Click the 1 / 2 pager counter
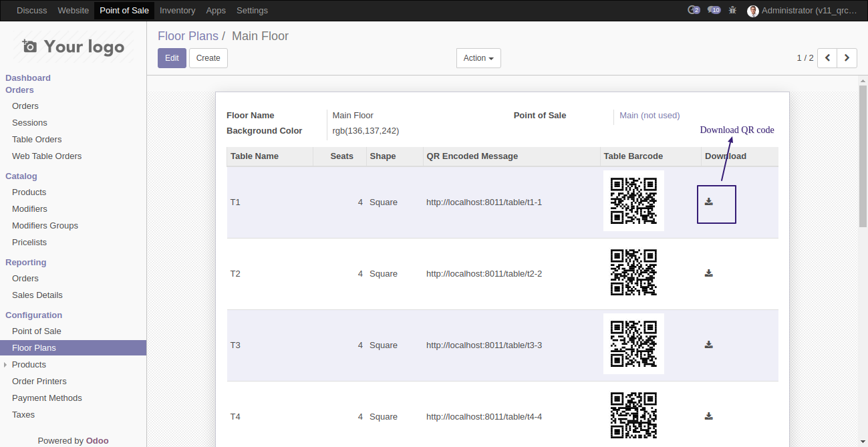868x447 pixels. pyautogui.click(x=805, y=58)
